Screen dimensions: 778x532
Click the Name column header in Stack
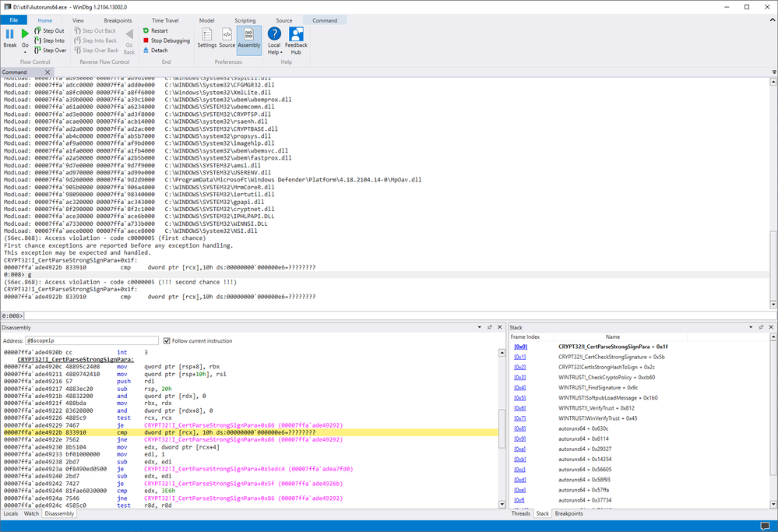coord(613,337)
